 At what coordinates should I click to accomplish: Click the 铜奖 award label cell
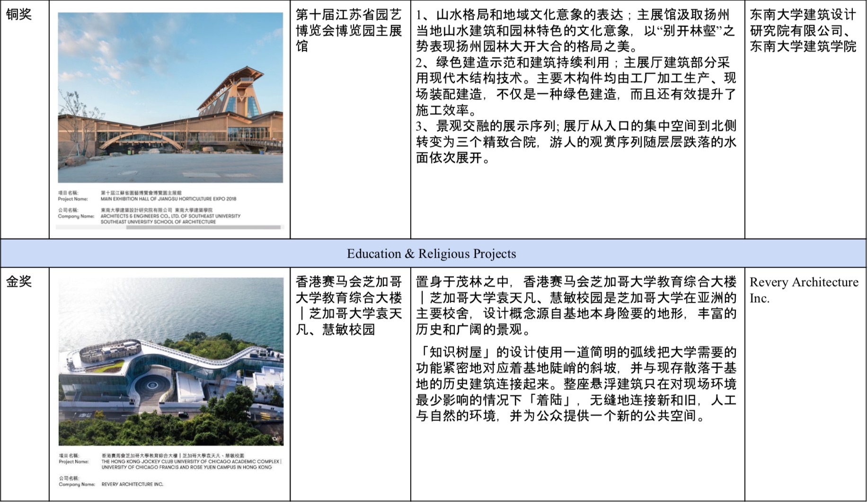pos(25,118)
